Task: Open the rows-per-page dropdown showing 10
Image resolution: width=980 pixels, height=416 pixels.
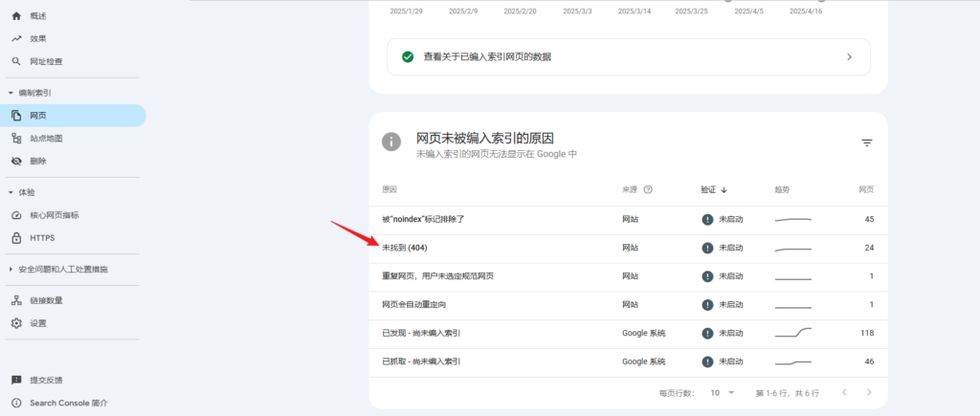Action: click(x=723, y=393)
